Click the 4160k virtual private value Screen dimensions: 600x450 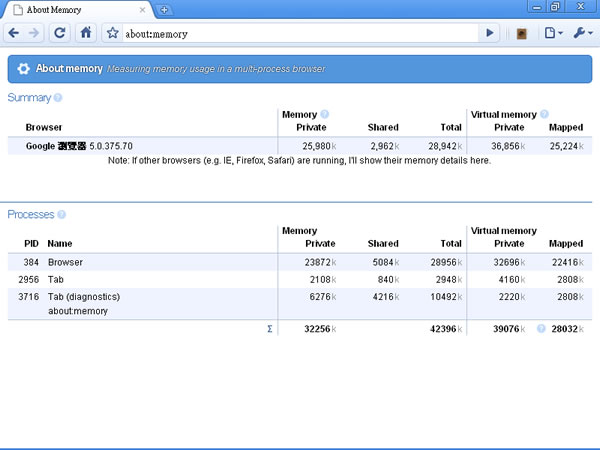point(512,280)
